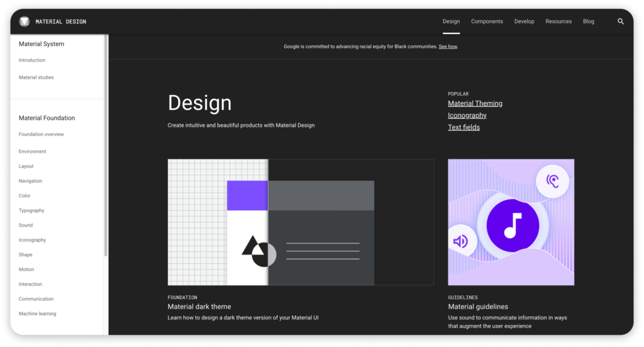Viewport: 644px width, 347px height.
Task: Select Machine learning in the sidebar
Action: 37,314
